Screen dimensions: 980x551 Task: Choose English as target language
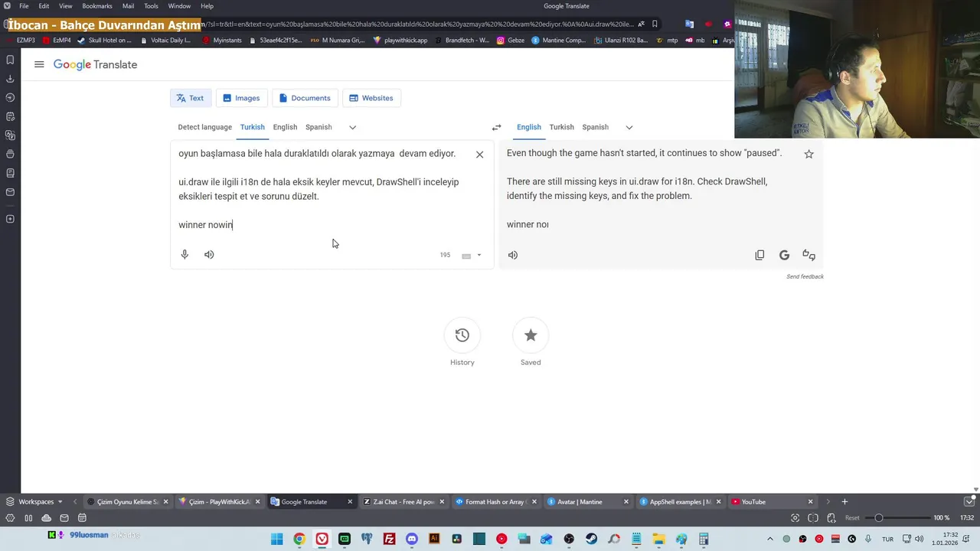click(x=528, y=127)
